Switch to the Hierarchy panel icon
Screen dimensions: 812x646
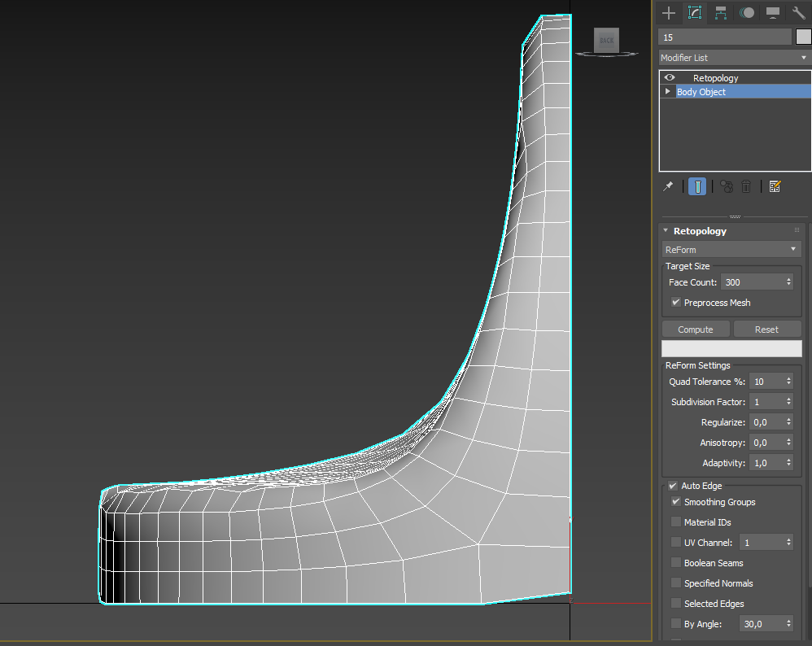(x=720, y=13)
